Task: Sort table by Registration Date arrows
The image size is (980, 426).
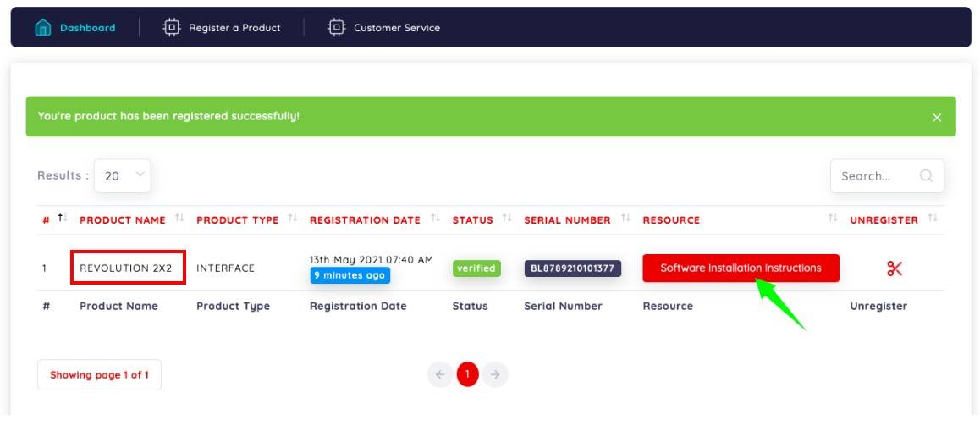Action: pos(436,218)
